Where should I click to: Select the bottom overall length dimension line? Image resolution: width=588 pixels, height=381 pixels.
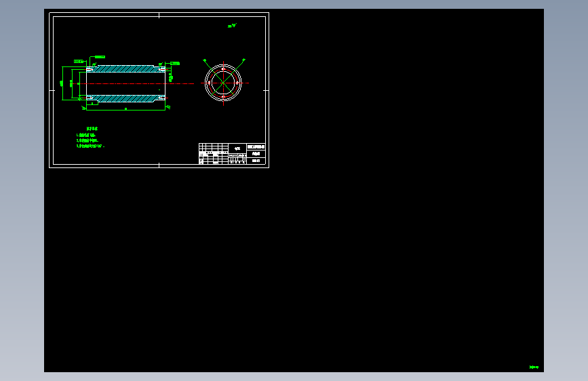tap(126, 110)
